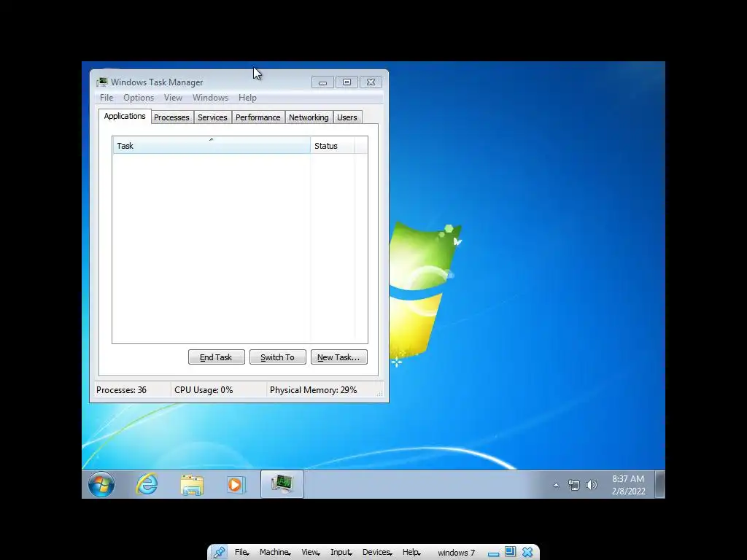Open View menu in Task Manager
This screenshot has height=560, width=747.
pos(173,98)
